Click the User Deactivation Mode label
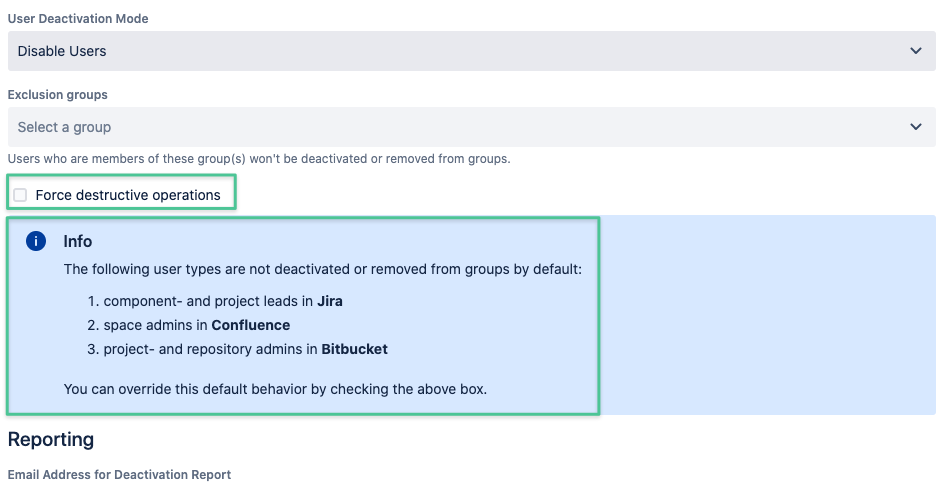The width and height of the screenshot is (948, 484). coord(78,19)
